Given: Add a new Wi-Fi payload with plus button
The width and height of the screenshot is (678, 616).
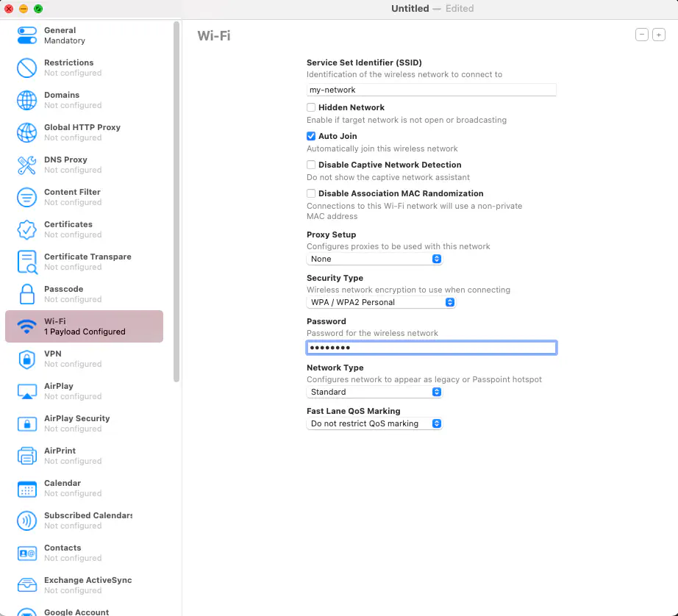Looking at the screenshot, I should click(x=659, y=34).
